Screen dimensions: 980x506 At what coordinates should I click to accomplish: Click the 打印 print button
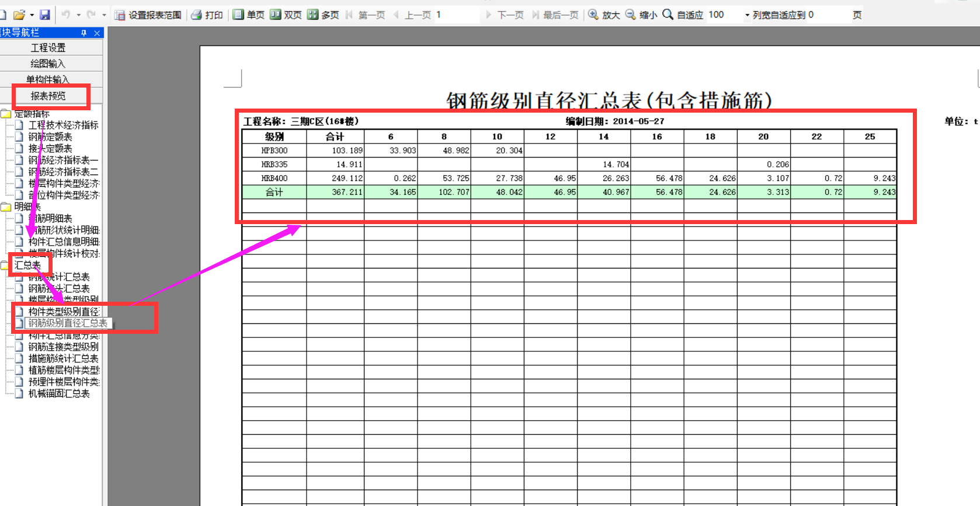[207, 15]
